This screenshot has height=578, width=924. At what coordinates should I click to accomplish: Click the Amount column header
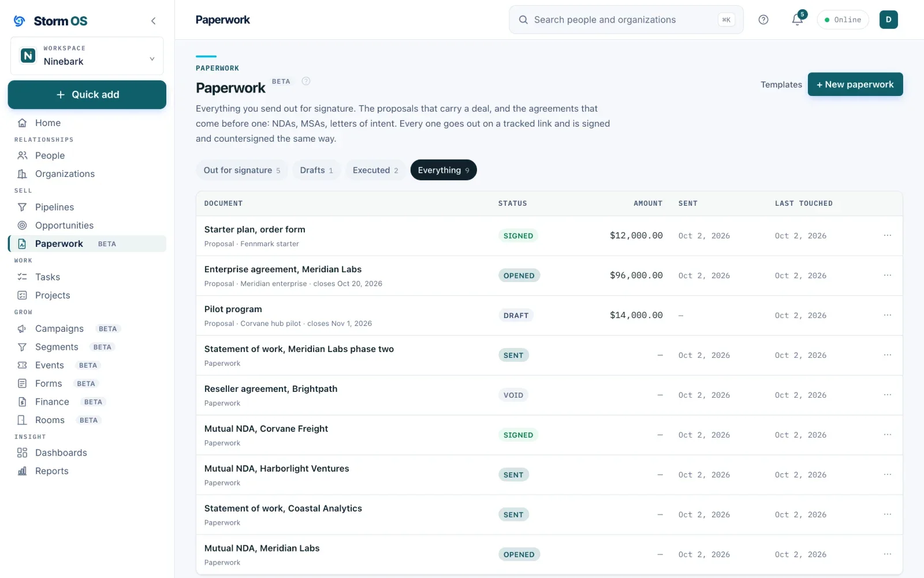click(648, 203)
